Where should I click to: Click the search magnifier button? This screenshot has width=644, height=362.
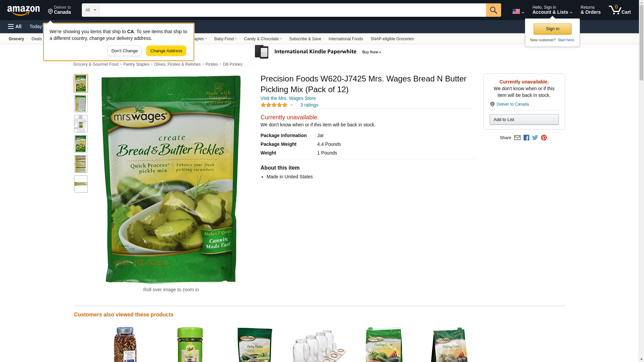[x=493, y=10]
